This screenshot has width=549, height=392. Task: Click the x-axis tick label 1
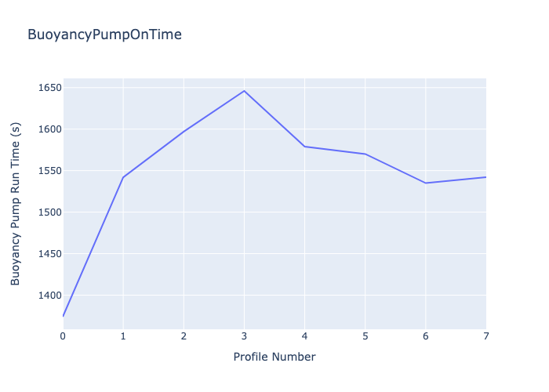click(x=123, y=336)
